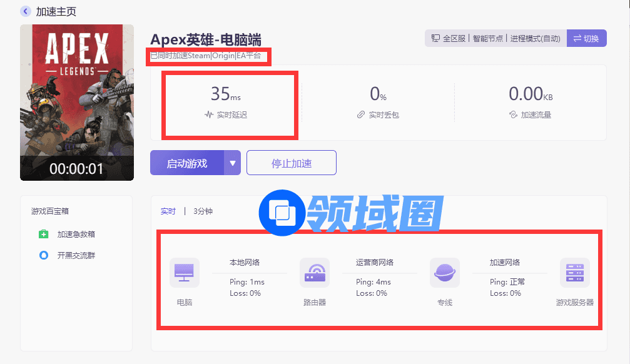Click the 加速流量 traffic icon
Screen dimensions: 630x364
(x=513, y=115)
